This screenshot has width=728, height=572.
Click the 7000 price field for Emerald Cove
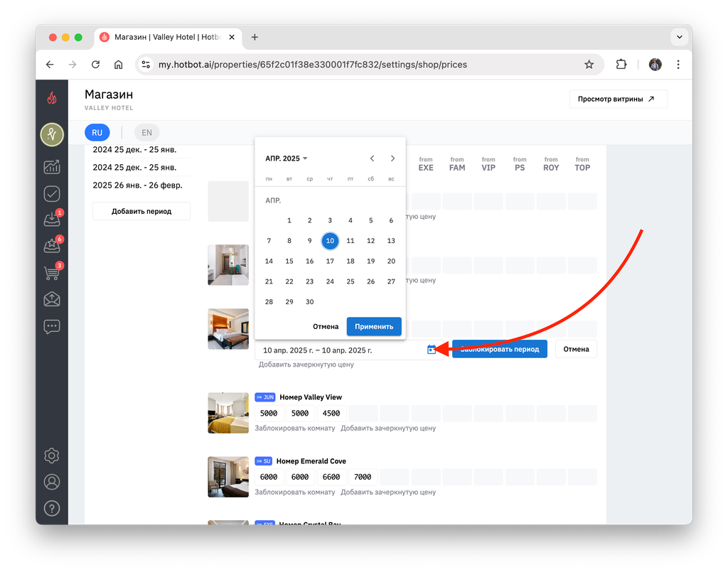tap(363, 477)
